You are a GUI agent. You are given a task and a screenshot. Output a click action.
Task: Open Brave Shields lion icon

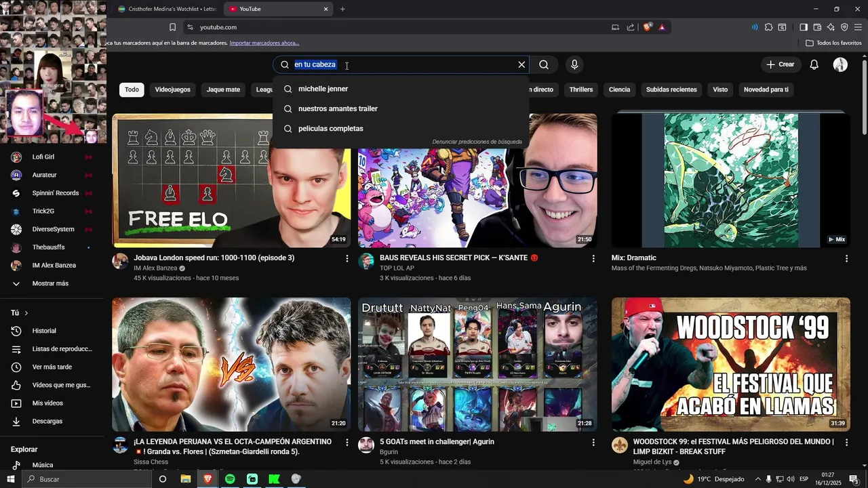point(647,27)
